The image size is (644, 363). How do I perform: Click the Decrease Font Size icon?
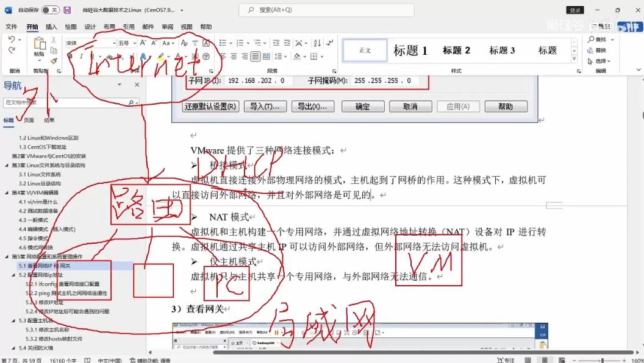[154, 43]
